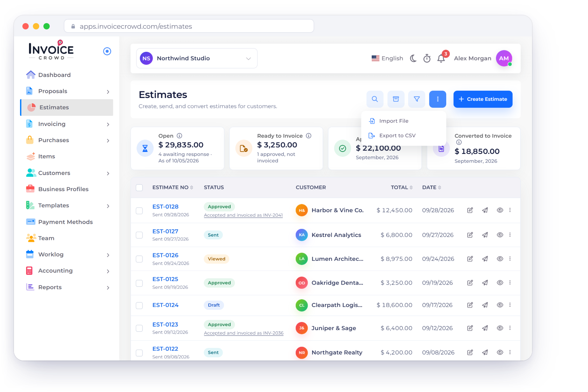Screen dimensions: 588x392
Task: Send estimate EST-0127 with paper plane icon
Action: 485,235
